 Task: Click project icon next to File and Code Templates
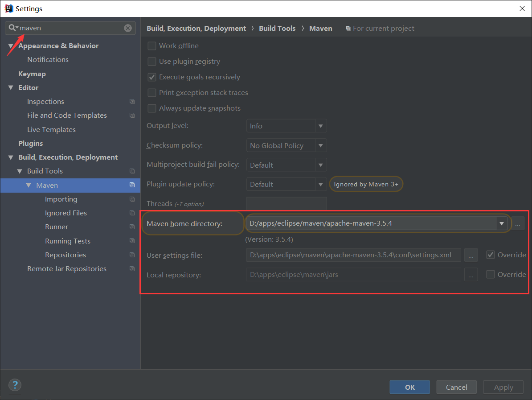point(132,115)
